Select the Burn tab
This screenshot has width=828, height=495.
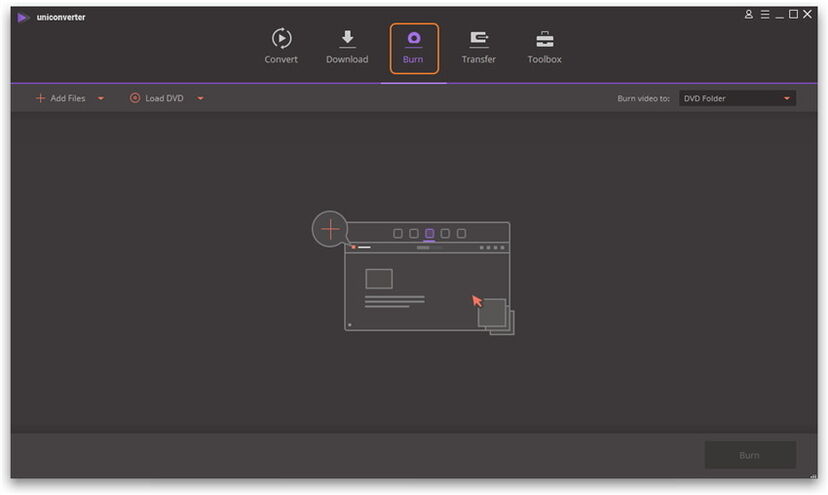point(413,48)
